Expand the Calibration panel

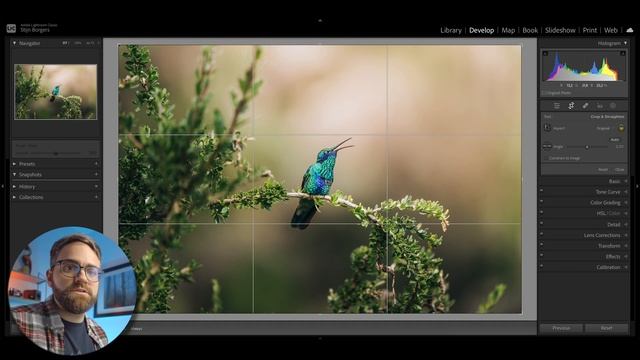tap(626, 267)
